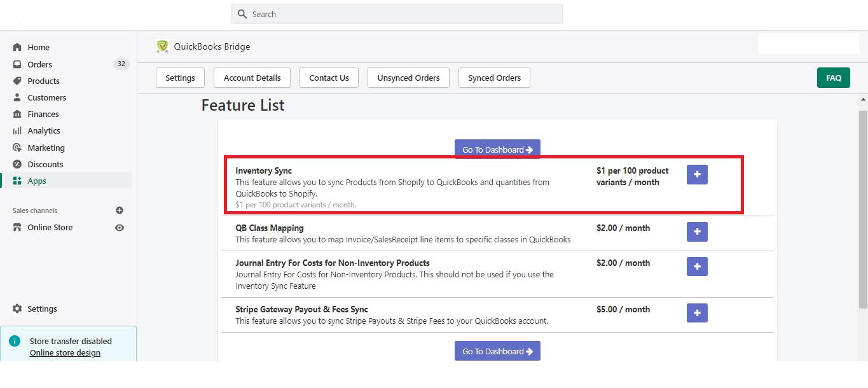This screenshot has height=388, width=868.
Task: Click the Stripe Gateway Payout & Fees Sync title
Action: (x=301, y=309)
